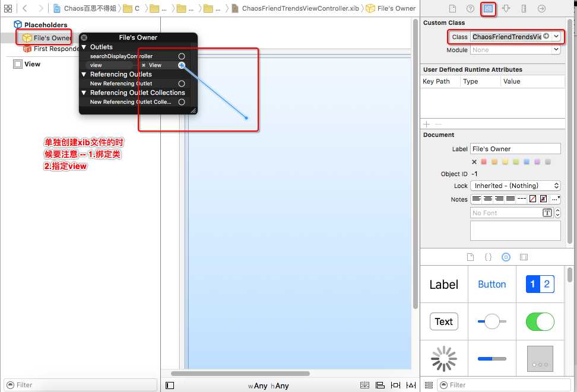Open the Lock dropdown
This screenshot has width=577, height=392.
coord(515,186)
